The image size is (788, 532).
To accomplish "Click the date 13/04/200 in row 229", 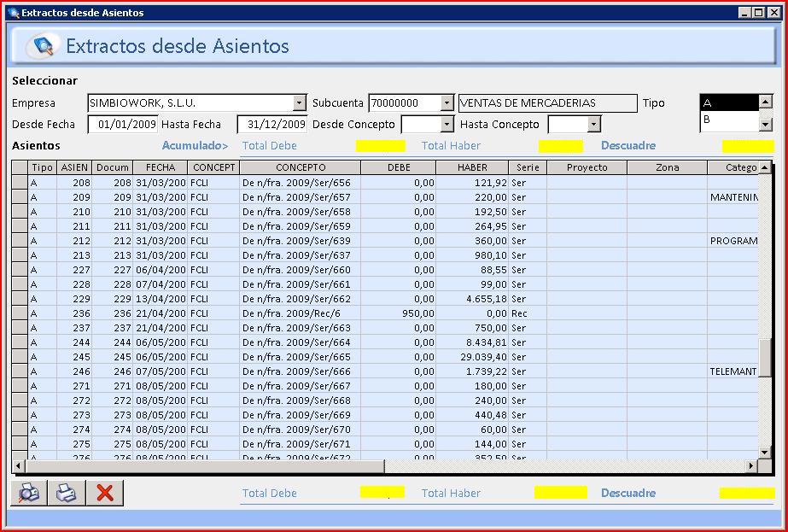I will [161, 299].
